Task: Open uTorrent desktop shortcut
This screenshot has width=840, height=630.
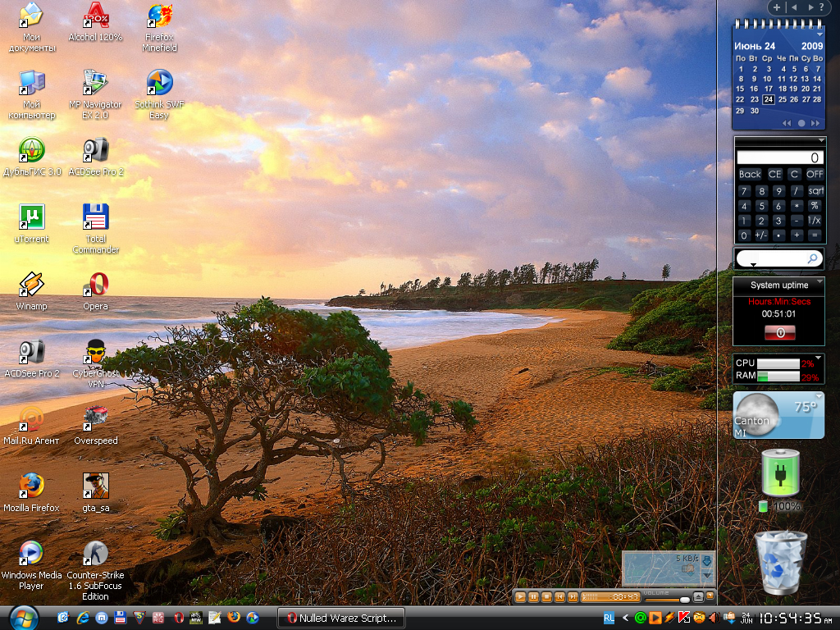Action: pyautogui.click(x=31, y=217)
